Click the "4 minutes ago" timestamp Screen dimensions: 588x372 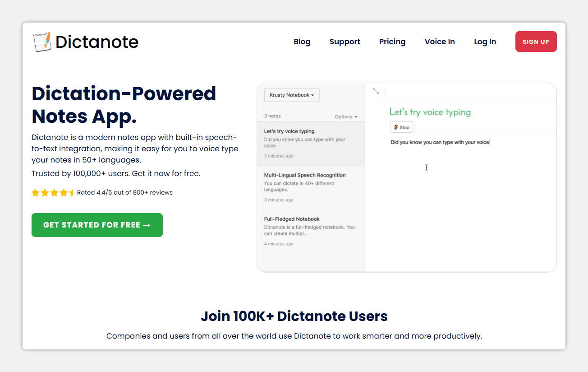(279, 244)
